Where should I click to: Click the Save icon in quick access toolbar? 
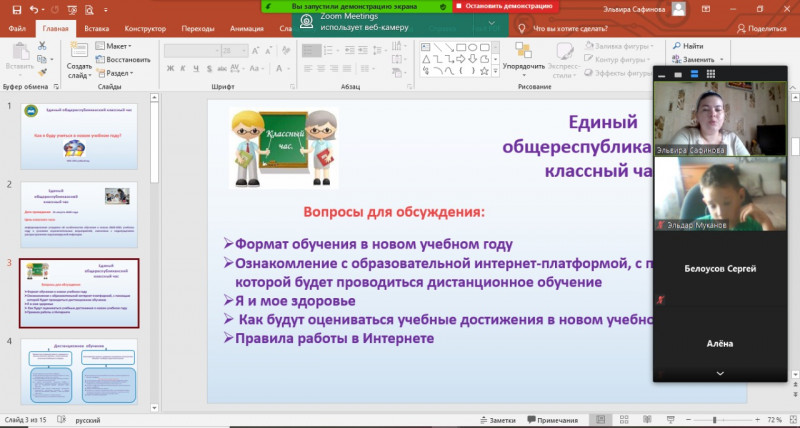point(11,10)
